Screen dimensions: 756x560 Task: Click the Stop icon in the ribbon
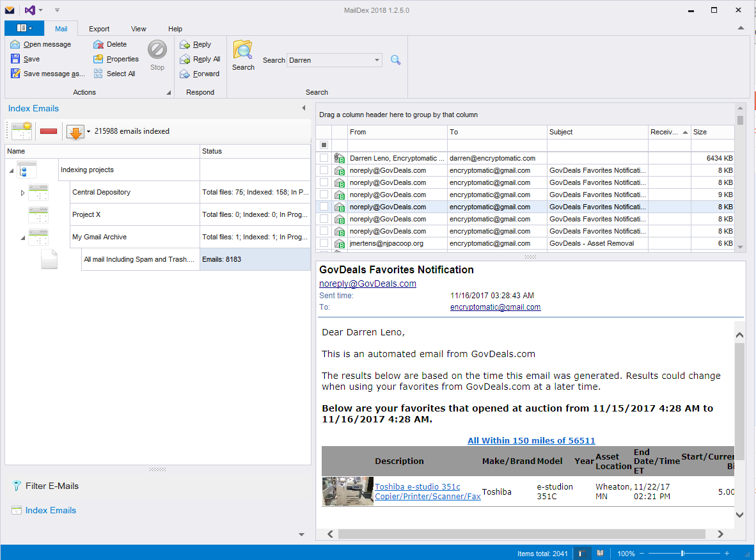click(x=157, y=51)
